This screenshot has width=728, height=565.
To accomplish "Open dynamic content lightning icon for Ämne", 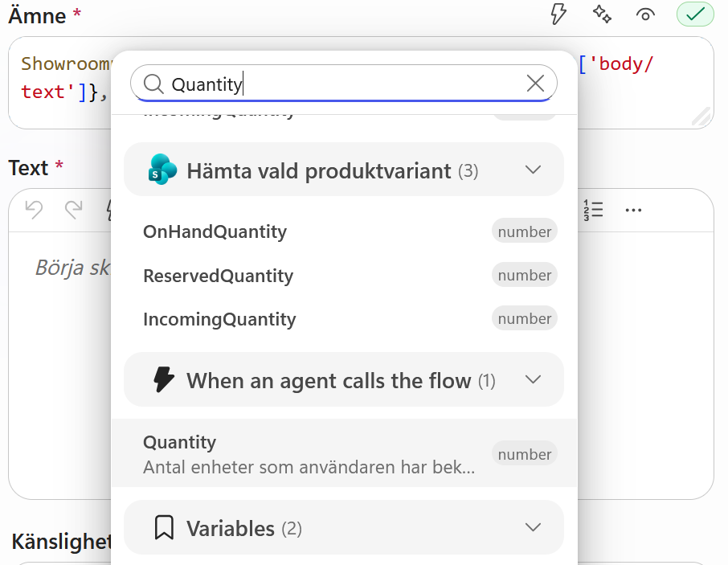I will (x=558, y=14).
